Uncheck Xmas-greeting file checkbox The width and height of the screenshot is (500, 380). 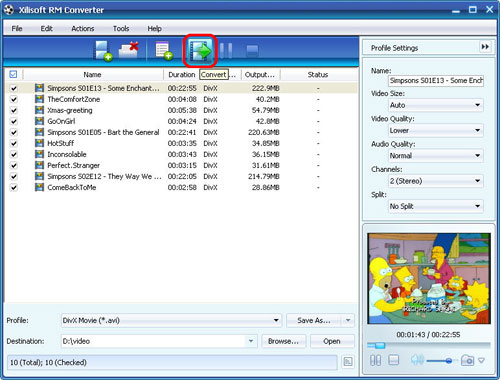click(13, 110)
